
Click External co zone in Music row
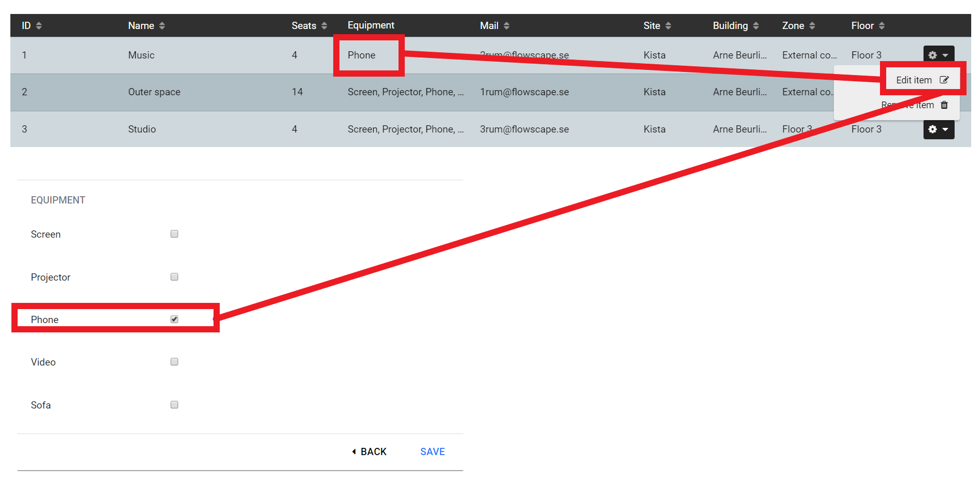(x=809, y=55)
